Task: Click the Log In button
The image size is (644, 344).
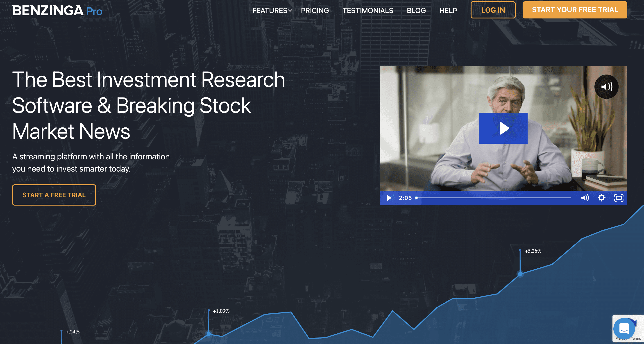Action: click(x=493, y=10)
